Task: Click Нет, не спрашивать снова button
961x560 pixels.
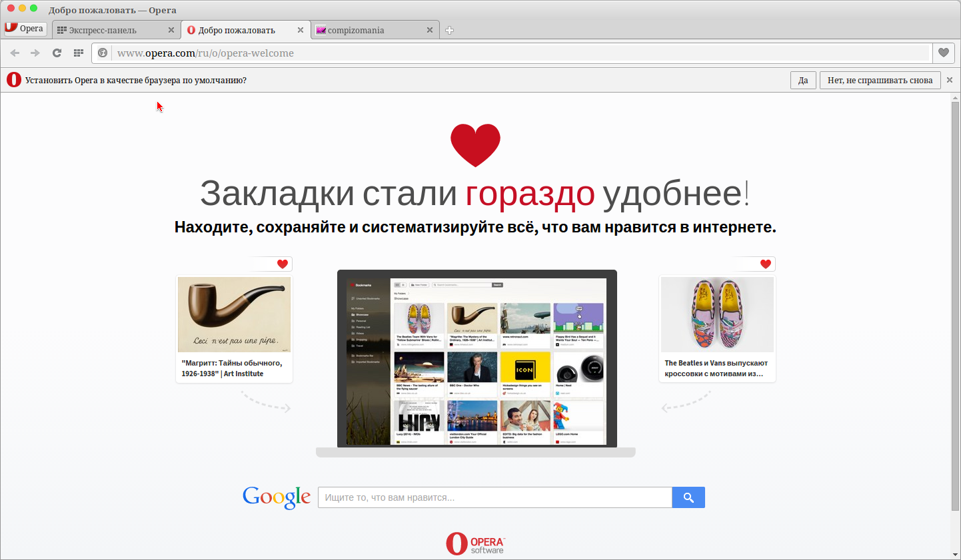Action: (x=880, y=80)
